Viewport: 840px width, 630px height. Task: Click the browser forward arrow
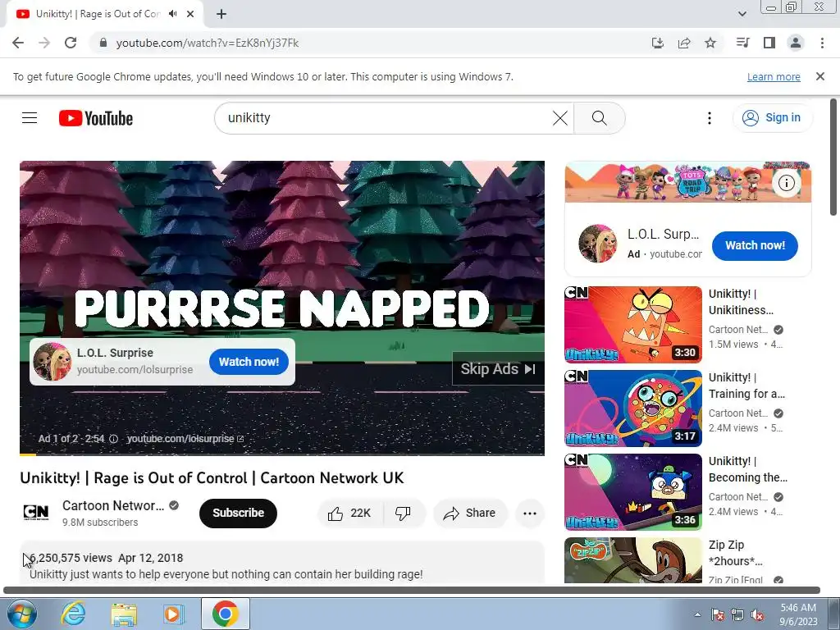(x=44, y=43)
